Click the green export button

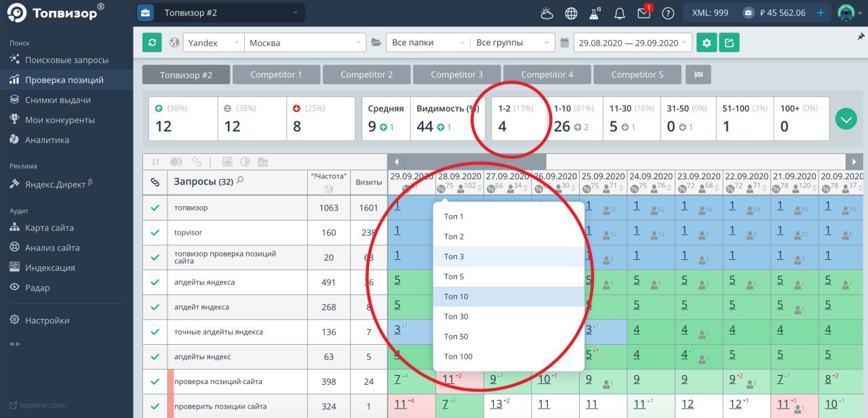click(x=729, y=43)
